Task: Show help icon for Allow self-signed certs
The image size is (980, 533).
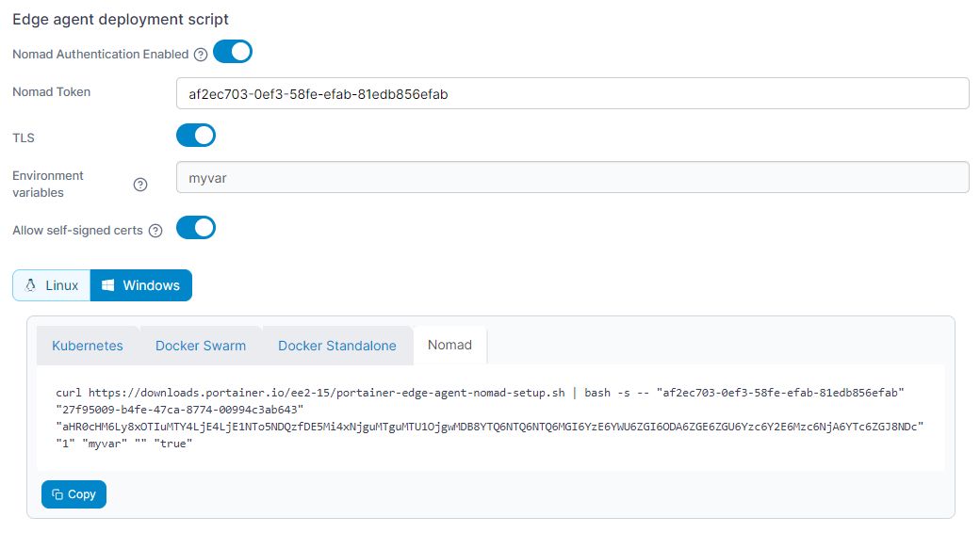Action: coord(155,232)
